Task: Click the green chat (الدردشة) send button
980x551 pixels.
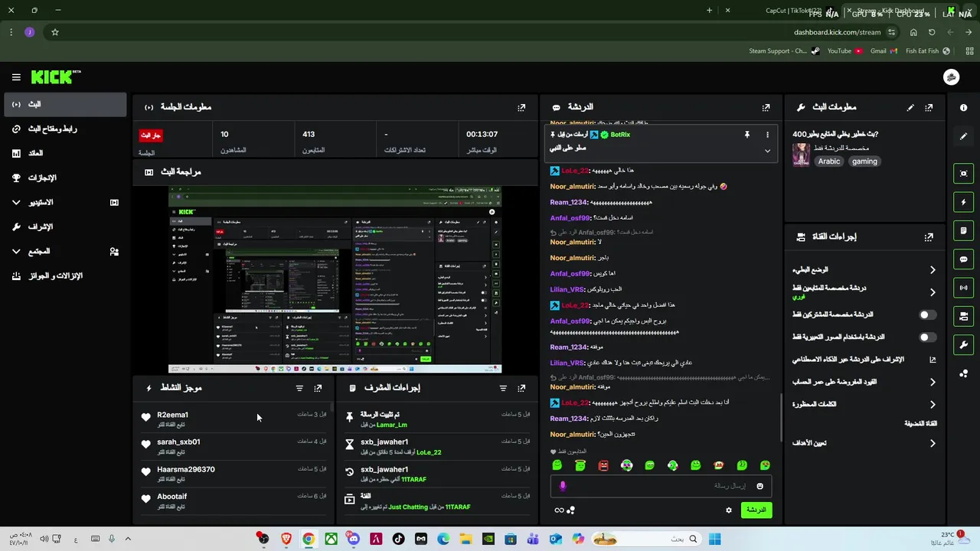Action: 756,510
